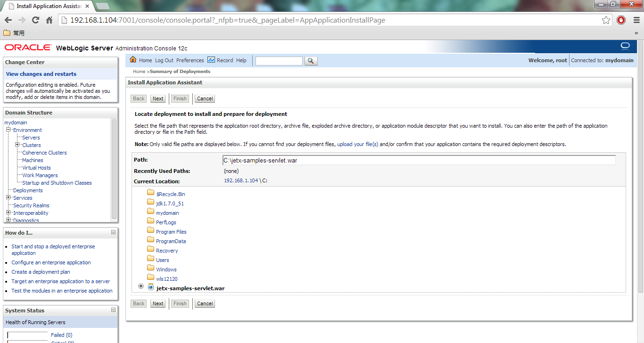
Task: Expand the Interoperability tree node
Action: click(x=8, y=212)
